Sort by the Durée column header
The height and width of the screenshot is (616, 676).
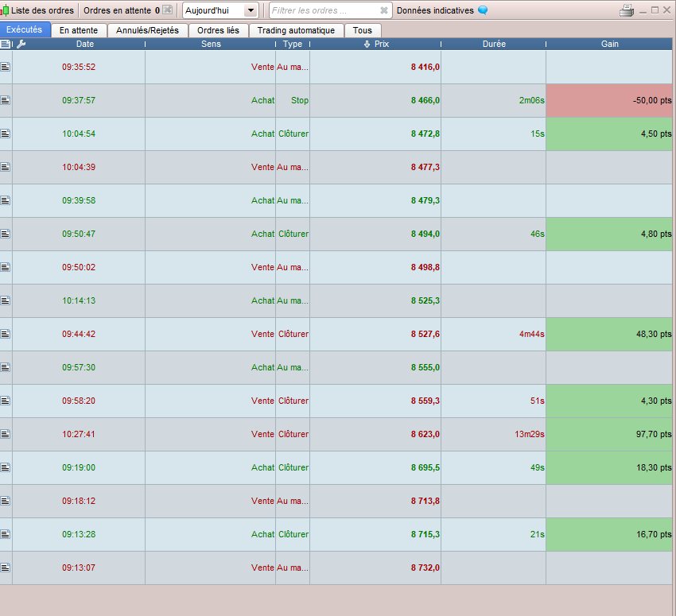click(494, 44)
